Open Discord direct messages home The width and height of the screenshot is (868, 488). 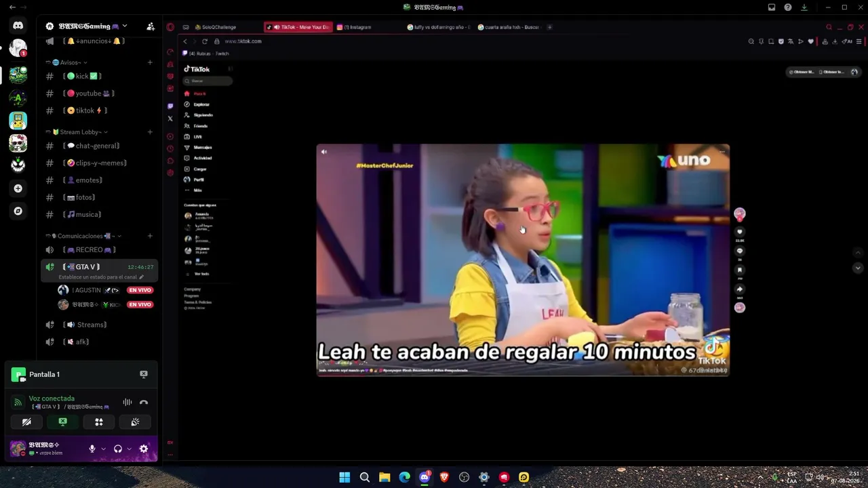[18, 26]
